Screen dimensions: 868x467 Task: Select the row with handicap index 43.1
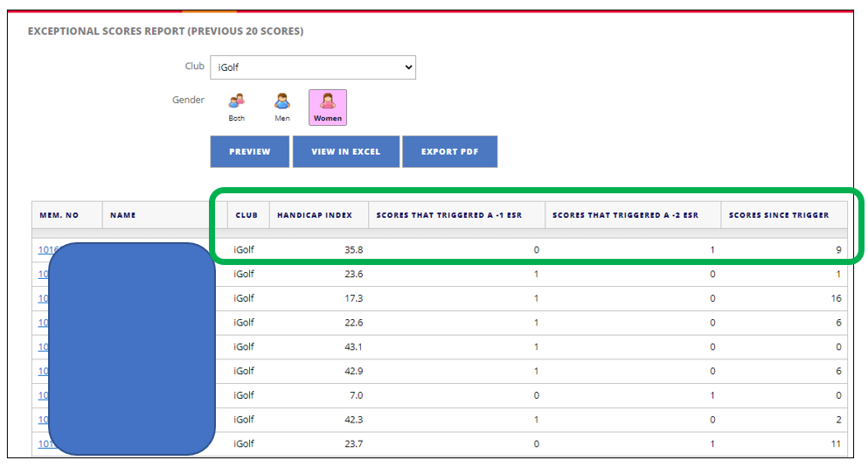point(440,347)
